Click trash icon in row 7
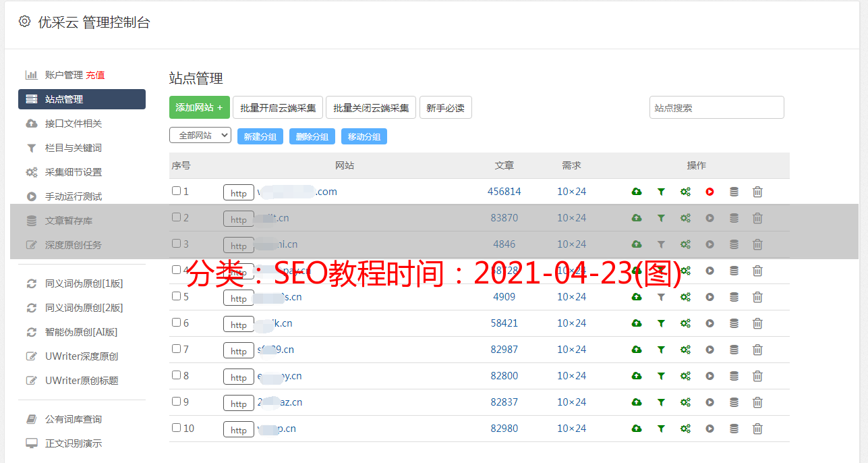The width and height of the screenshot is (868, 463). pyautogui.click(x=757, y=350)
